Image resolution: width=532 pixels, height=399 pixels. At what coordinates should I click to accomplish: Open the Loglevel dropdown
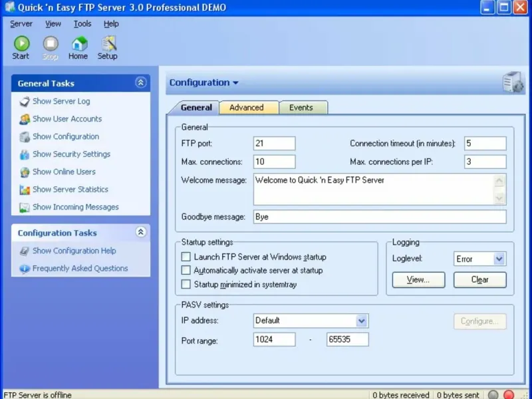coord(499,259)
